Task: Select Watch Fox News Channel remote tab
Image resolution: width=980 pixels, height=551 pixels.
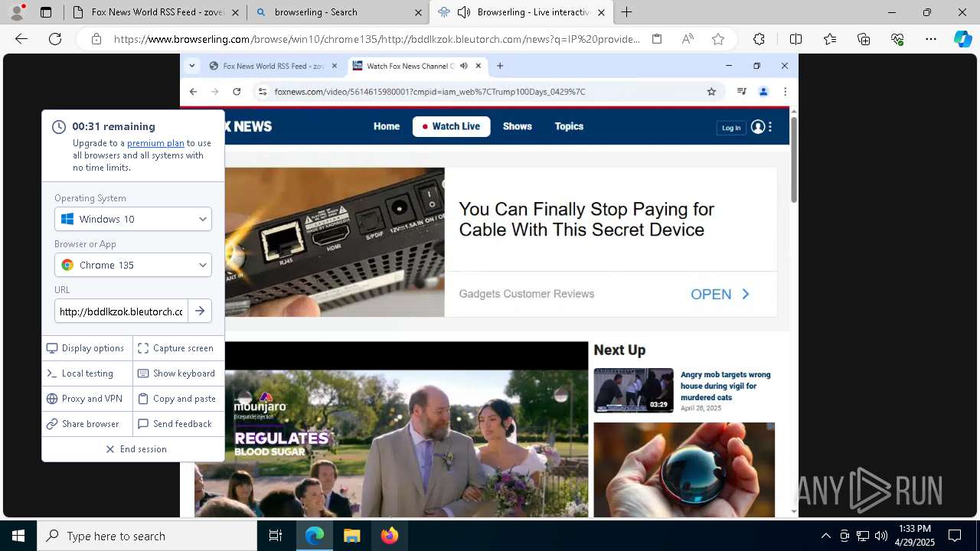Action: click(417, 66)
